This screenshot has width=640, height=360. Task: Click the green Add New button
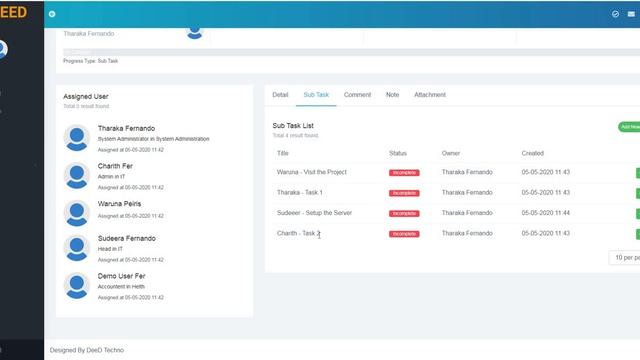click(x=629, y=127)
